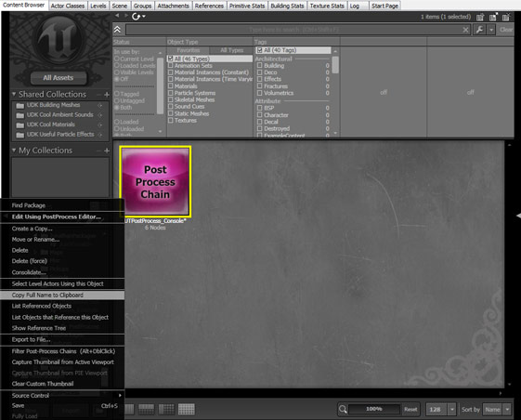This screenshot has height=420, width=521.
Task: Collapse the filter panel with the double chevron
Action: (117, 30)
